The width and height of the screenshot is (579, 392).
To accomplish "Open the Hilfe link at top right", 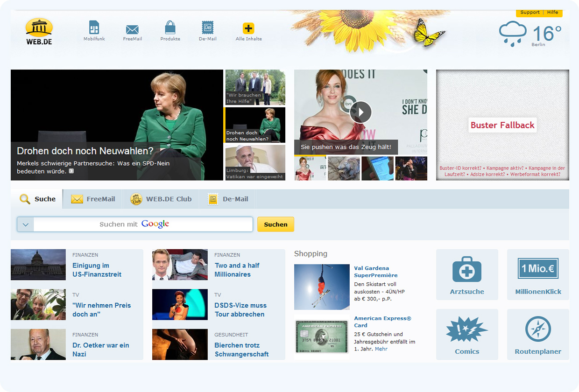I will [552, 12].
